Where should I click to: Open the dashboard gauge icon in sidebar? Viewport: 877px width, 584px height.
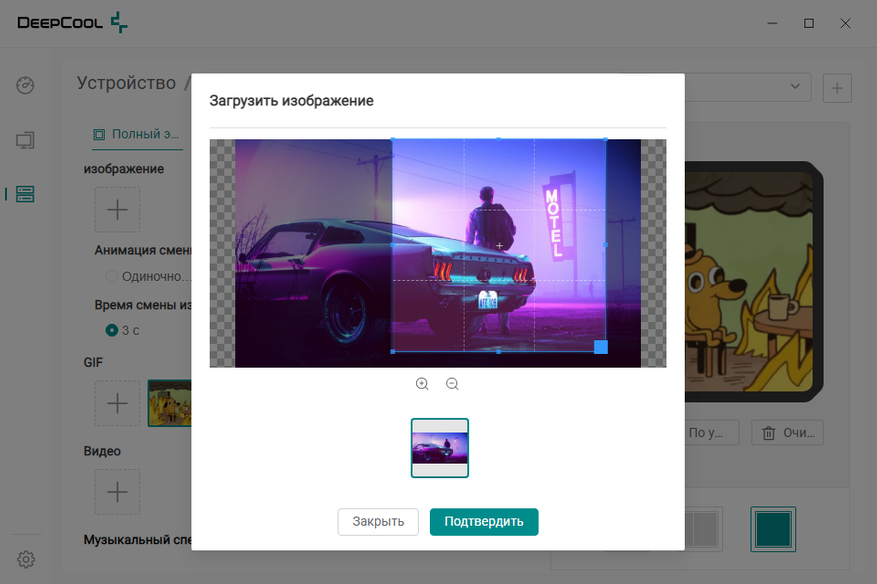pyautogui.click(x=25, y=85)
